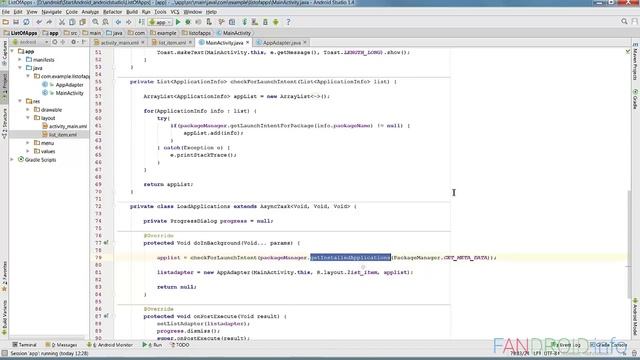Click breadcrumb listofapps in navigation bar
640x360 pixels.
[x=197, y=33]
